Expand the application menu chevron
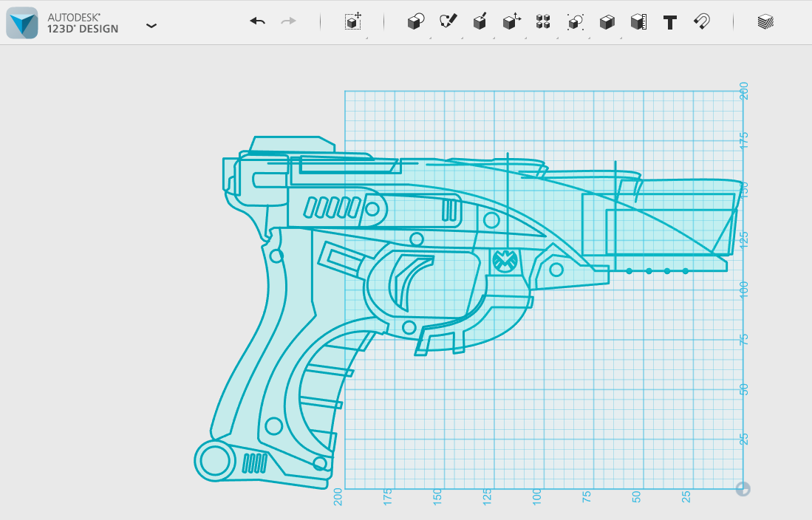The image size is (812, 520). click(151, 26)
